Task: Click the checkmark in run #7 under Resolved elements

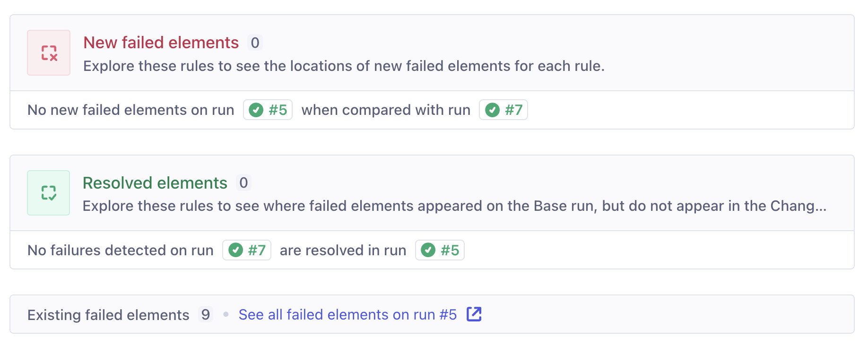Action: coord(235,250)
